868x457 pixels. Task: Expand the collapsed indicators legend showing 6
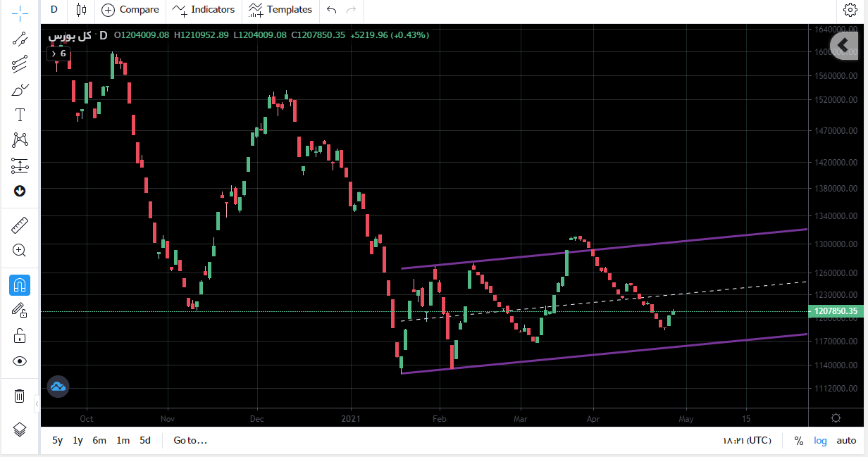point(58,54)
